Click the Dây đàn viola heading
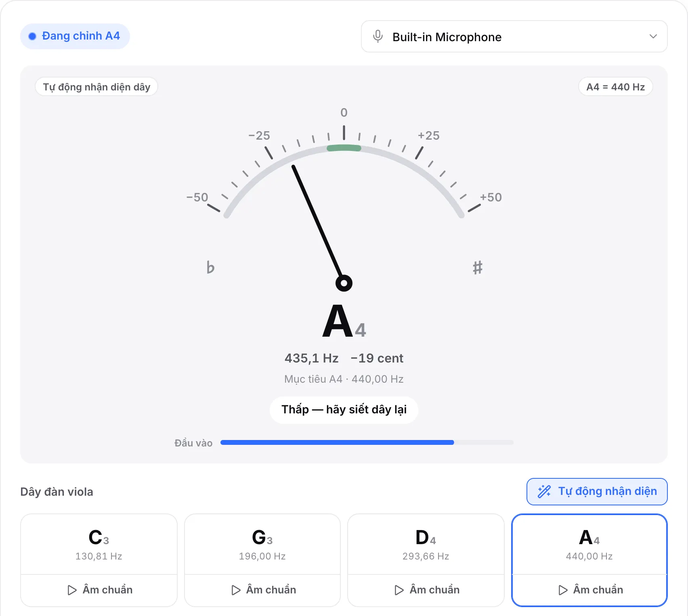 coord(57,492)
